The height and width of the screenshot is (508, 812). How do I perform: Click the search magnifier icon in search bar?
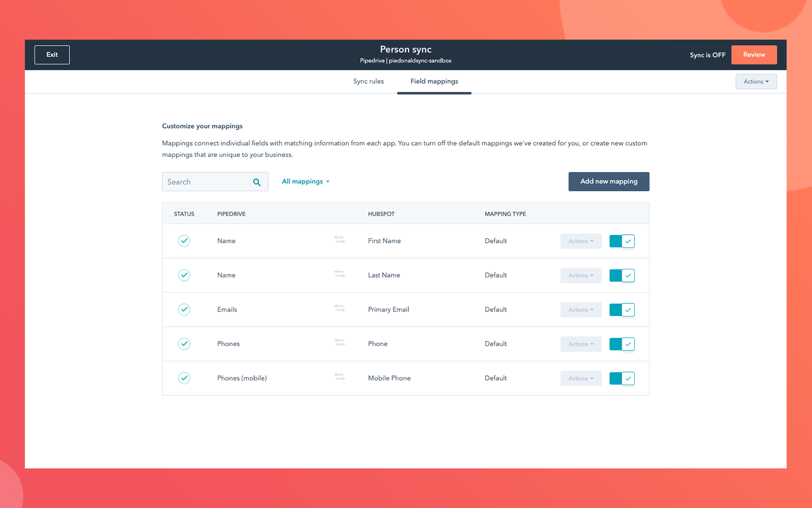[257, 181]
